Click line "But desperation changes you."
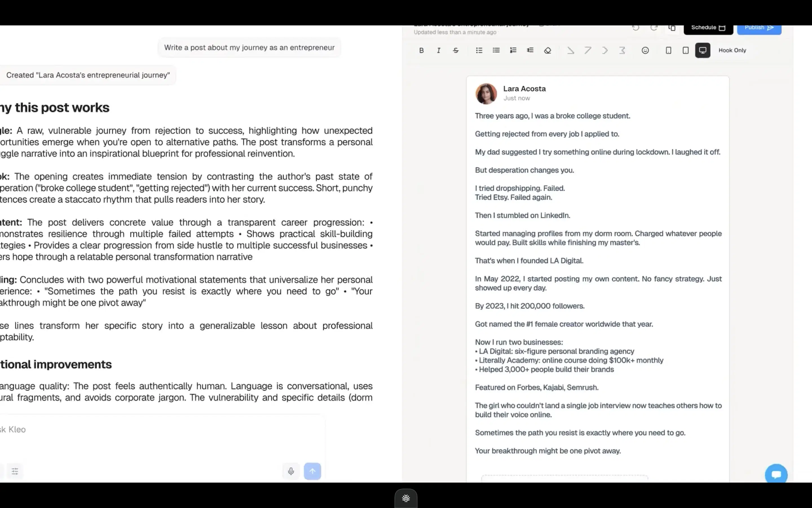Viewport: 812px width, 508px height. pyautogui.click(x=524, y=170)
